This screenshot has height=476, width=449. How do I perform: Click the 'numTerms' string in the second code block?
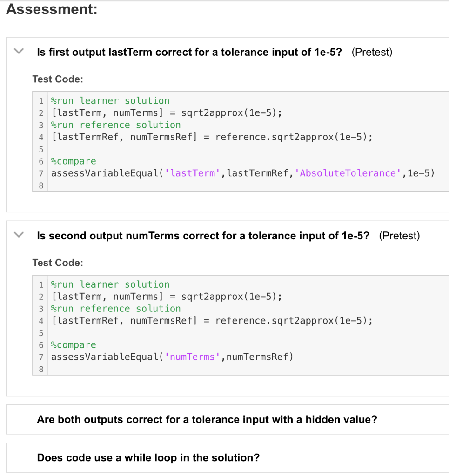click(x=192, y=357)
